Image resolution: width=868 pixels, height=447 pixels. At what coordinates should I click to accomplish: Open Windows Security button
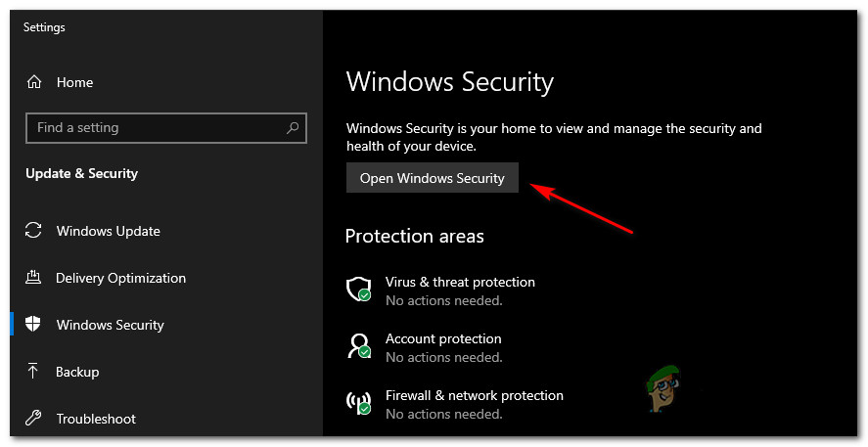point(433,178)
